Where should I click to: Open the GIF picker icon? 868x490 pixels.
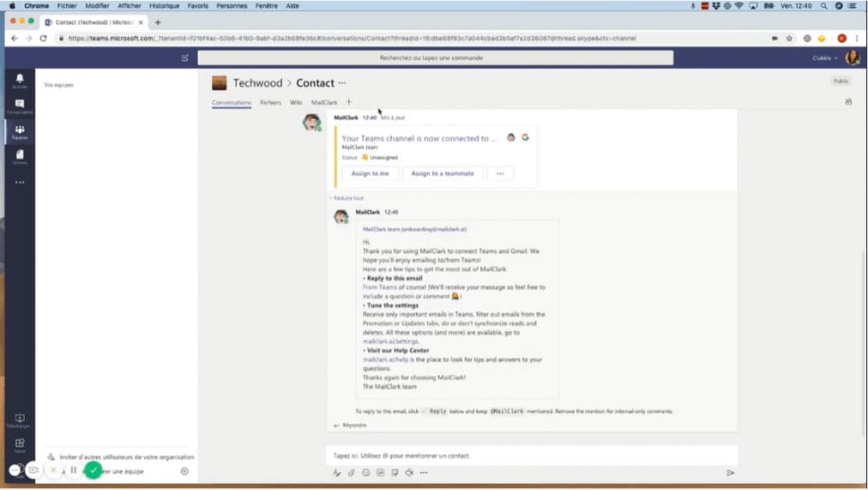click(x=381, y=472)
